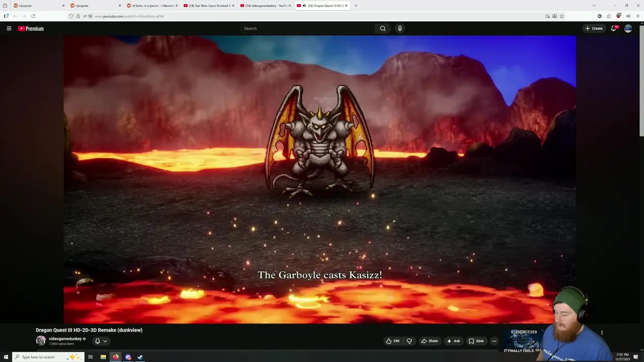The height and width of the screenshot is (362, 644).
Task: Open tracking protection shield in address bar
Action: tap(71, 16)
